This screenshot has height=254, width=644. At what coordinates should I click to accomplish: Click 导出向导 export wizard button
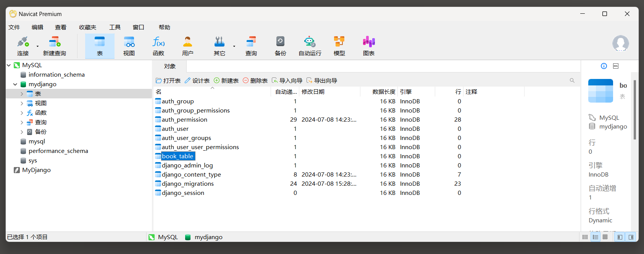pos(322,80)
